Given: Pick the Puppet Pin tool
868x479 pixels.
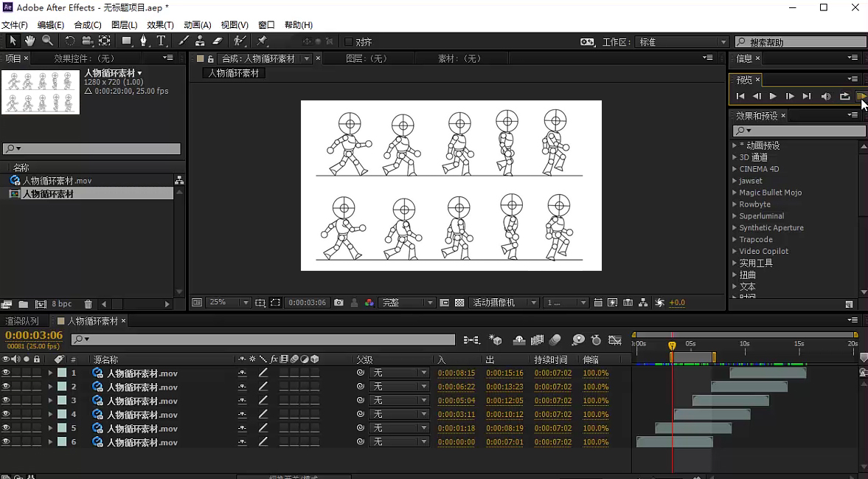Looking at the screenshot, I should coord(262,41).
